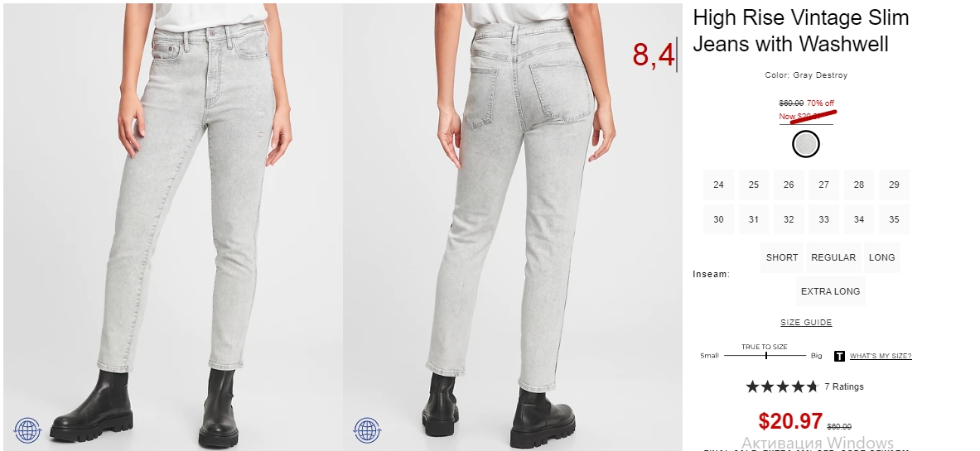Viewport: 980px width, 451px height.
Task: Pick the LONG inseam option
Action: pos(882,257)
